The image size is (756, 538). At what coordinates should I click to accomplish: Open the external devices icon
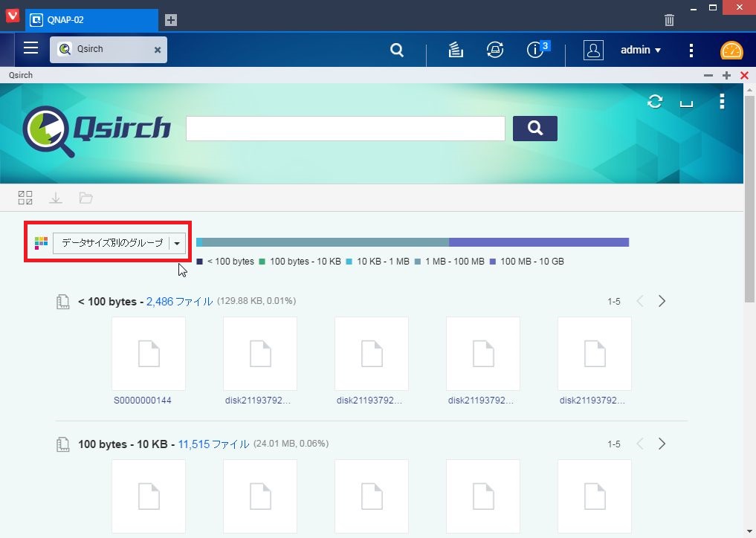pyautogui.click(x=494, y=50)
